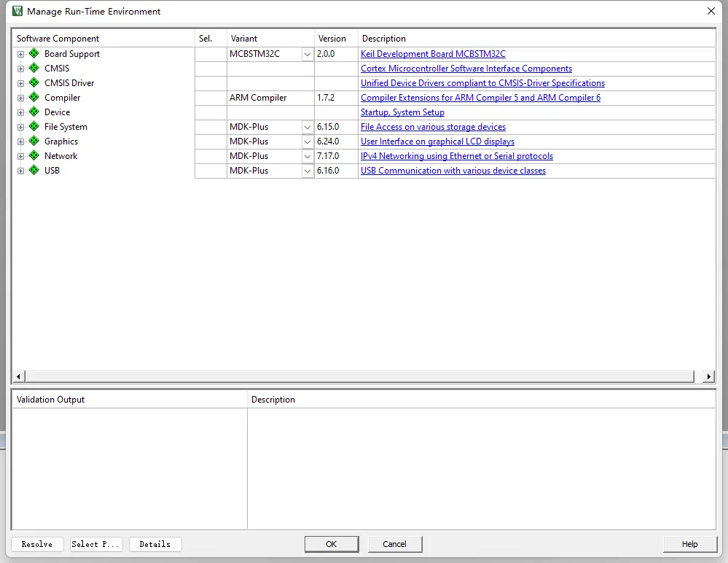Click the Resolve button
Image resolution: width=728 pixels, height=563 pixels.
(x=37, y=544)
